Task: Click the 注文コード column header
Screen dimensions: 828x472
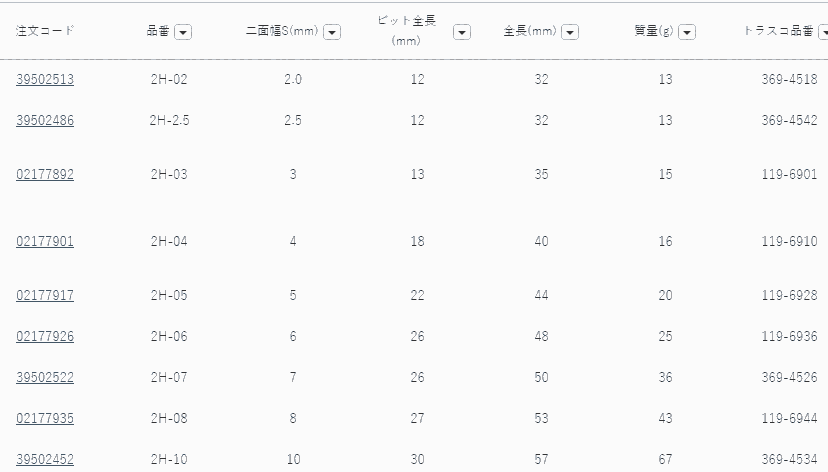Action: click(45, 31)
